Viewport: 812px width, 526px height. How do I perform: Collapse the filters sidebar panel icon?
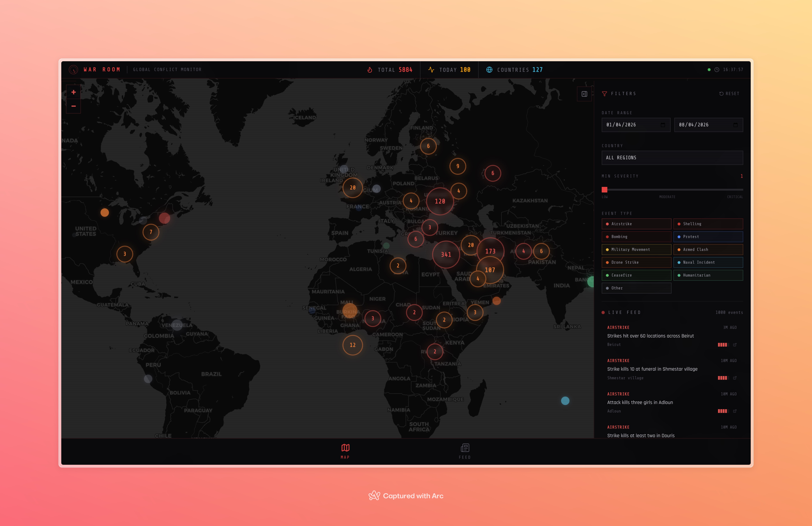[584, 94]
